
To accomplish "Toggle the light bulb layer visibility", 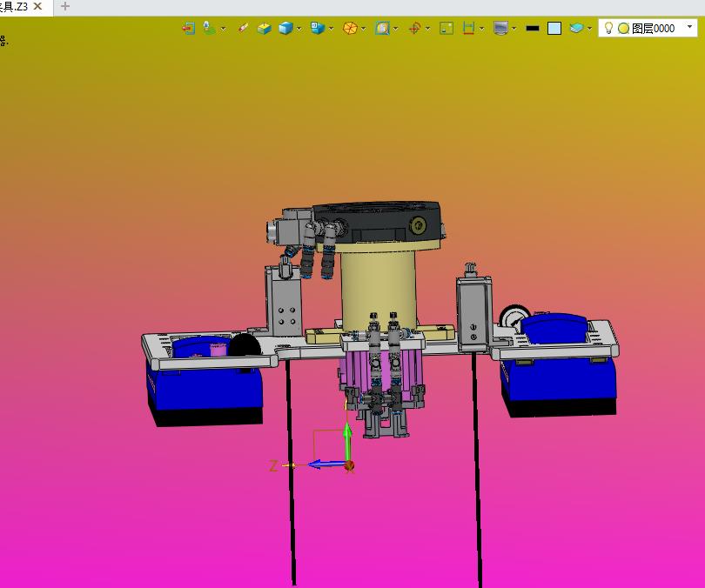I will tap(608, 28).
